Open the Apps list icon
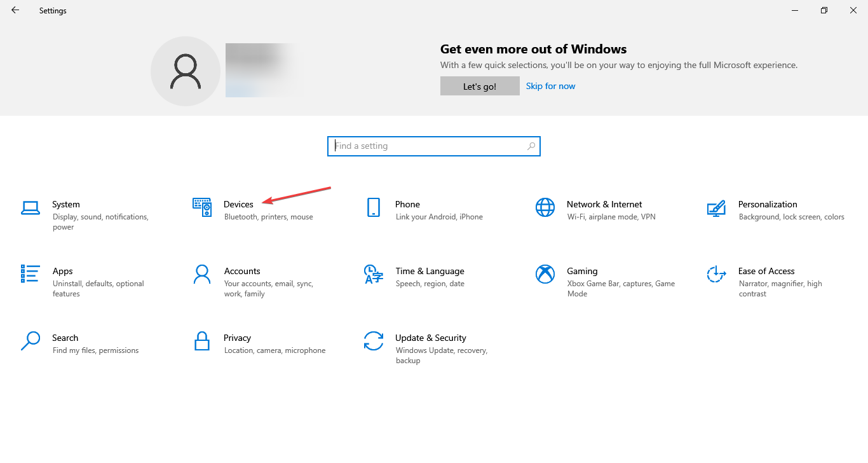This screenshot has height=463, width=868. 31,274
